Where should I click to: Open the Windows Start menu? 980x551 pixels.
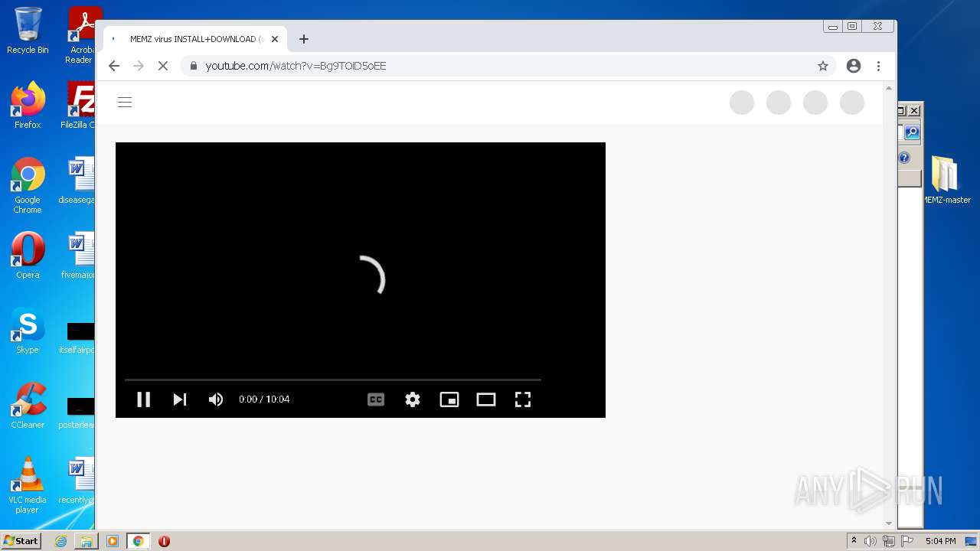pyautogui.click(x=21, y=541)
